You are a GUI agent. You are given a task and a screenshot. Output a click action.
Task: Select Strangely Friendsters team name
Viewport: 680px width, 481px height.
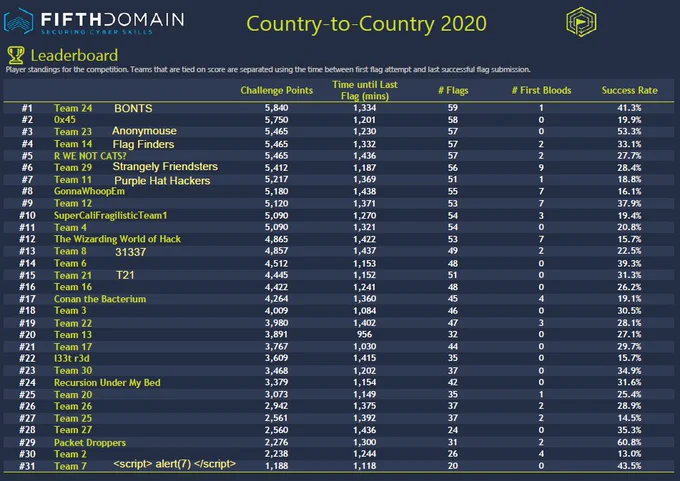[165, 167]
